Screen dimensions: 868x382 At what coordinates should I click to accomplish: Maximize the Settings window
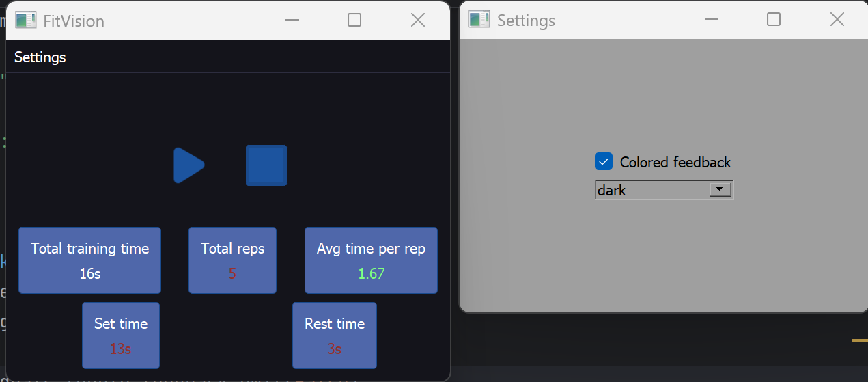pyautogui.click(x=774, y=20)
